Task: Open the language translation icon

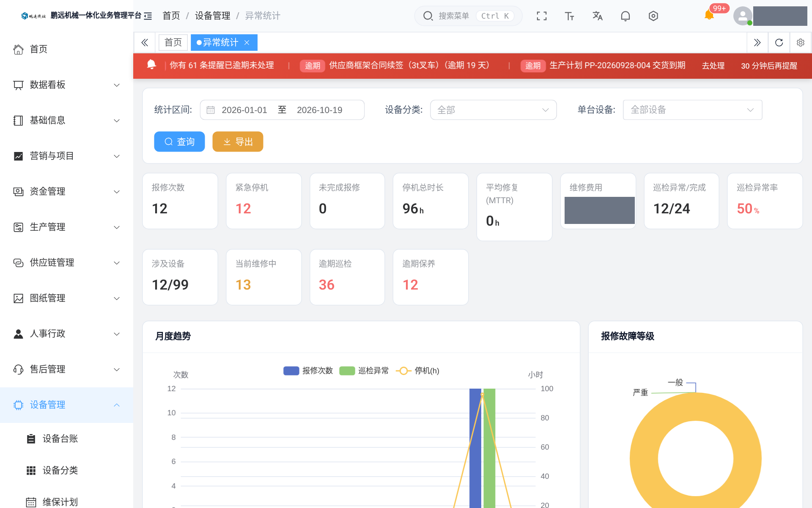Action: (597, 16)
